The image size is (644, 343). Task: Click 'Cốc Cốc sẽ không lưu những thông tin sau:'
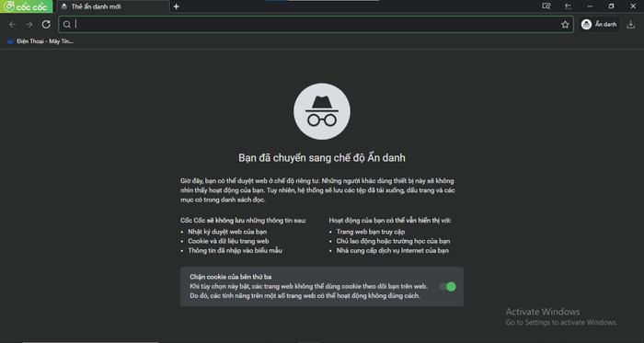coord(244,221)
